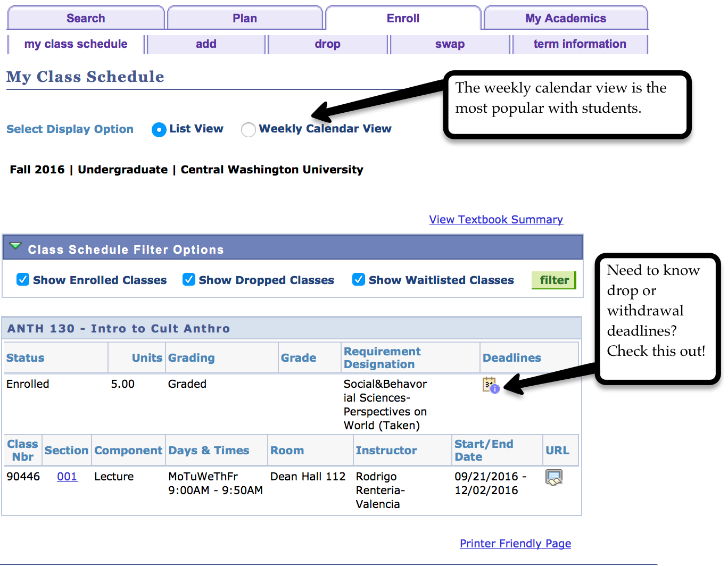The image size is (728, 566).
Task: Uncheck Show Dropped Classes
Action: coord(189,279)
